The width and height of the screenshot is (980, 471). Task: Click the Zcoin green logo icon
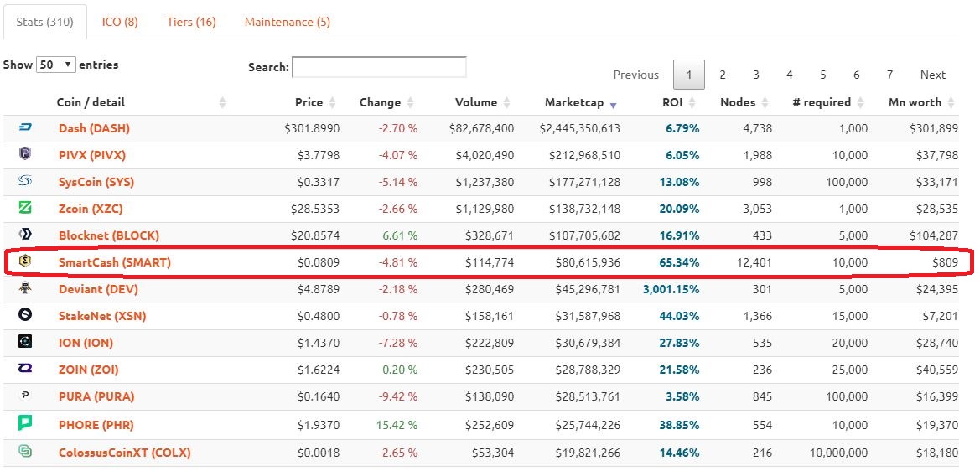pyautogui.click(x=26, y=207)
